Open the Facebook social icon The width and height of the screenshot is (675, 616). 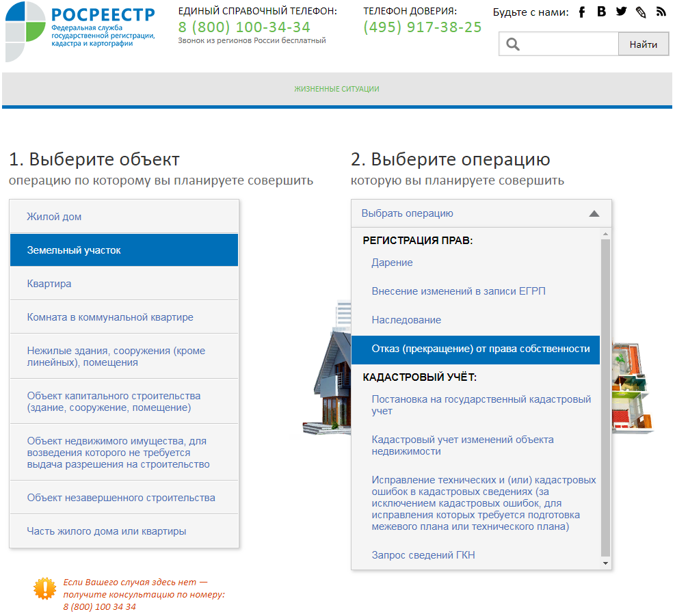click(x=581, y=12)
